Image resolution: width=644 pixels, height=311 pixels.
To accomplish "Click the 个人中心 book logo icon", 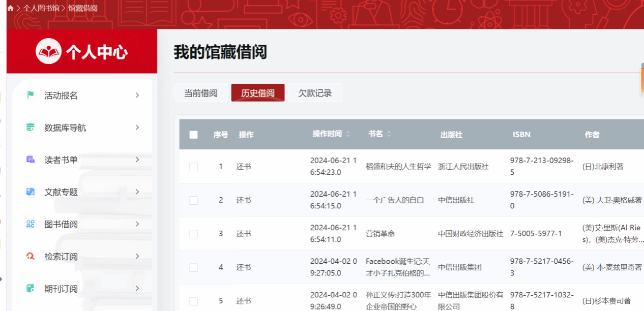I will coord(48,51).
